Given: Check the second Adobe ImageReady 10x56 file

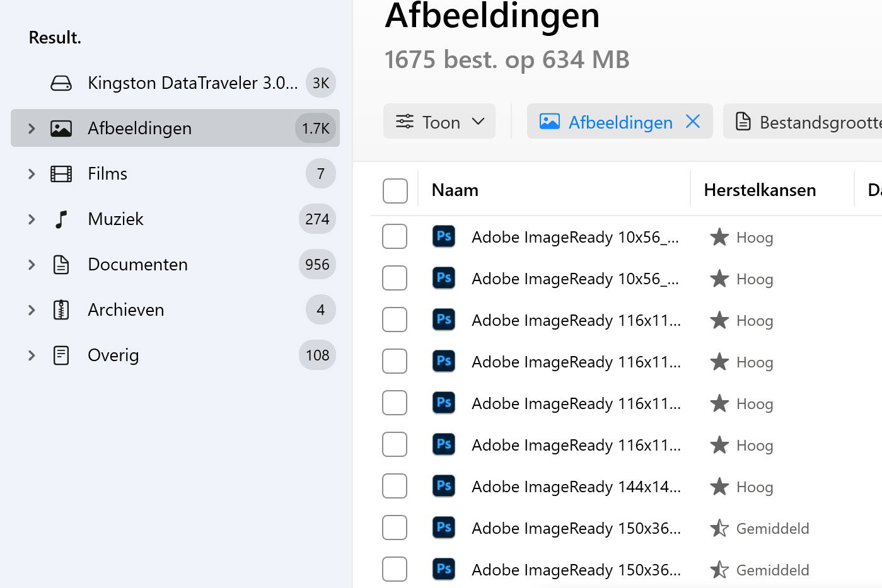Looking at the screenshot, I should coord(395,278).
